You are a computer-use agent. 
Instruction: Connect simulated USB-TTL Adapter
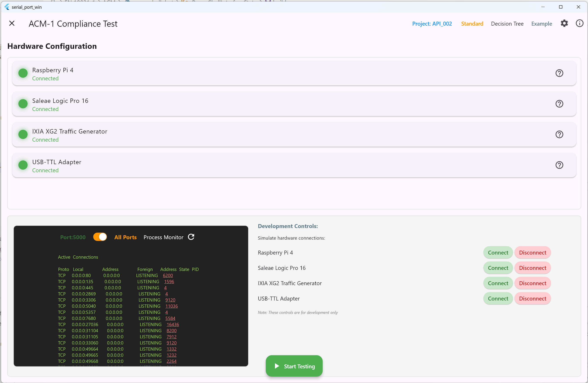498,299
